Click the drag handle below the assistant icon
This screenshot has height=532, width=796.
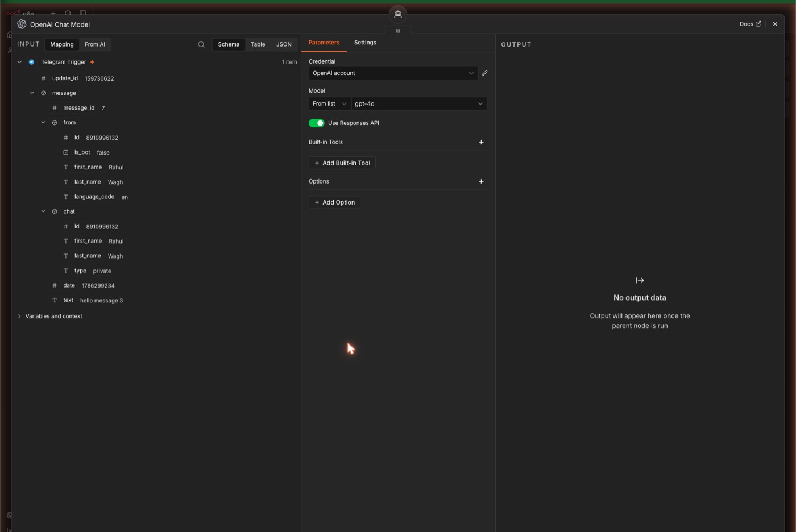398,31
